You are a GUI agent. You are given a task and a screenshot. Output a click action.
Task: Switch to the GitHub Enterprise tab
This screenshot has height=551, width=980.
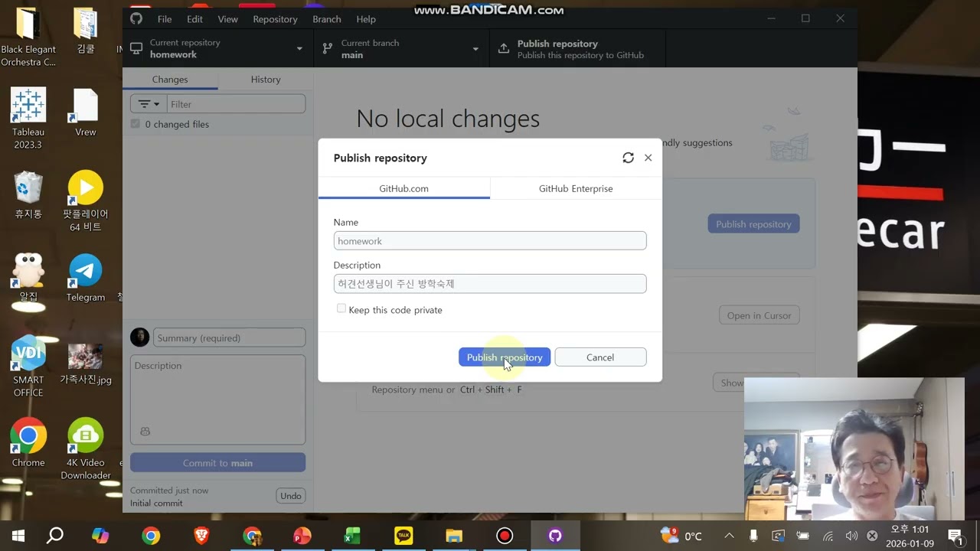pyautogui.click(x=576, y=188)
